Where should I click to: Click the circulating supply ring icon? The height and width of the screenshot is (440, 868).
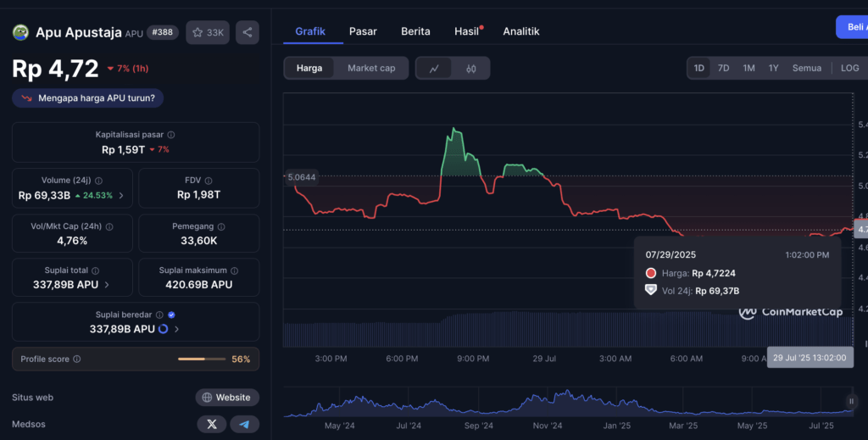[x=164, y=329]
